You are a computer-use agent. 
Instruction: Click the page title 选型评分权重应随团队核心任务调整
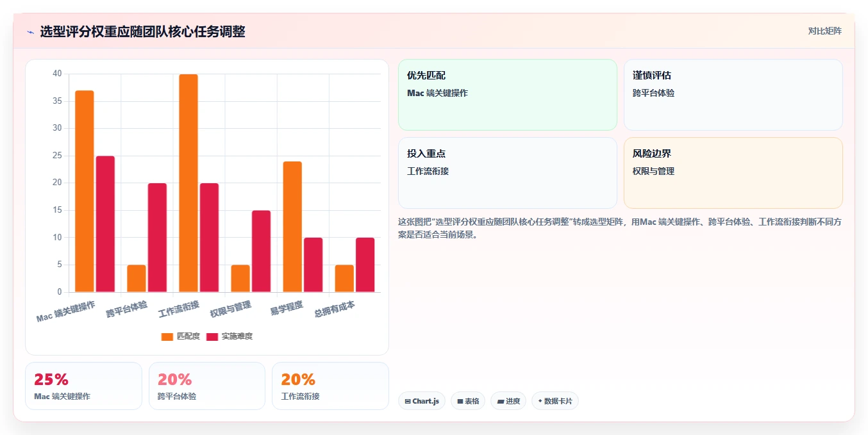(142, 31)
